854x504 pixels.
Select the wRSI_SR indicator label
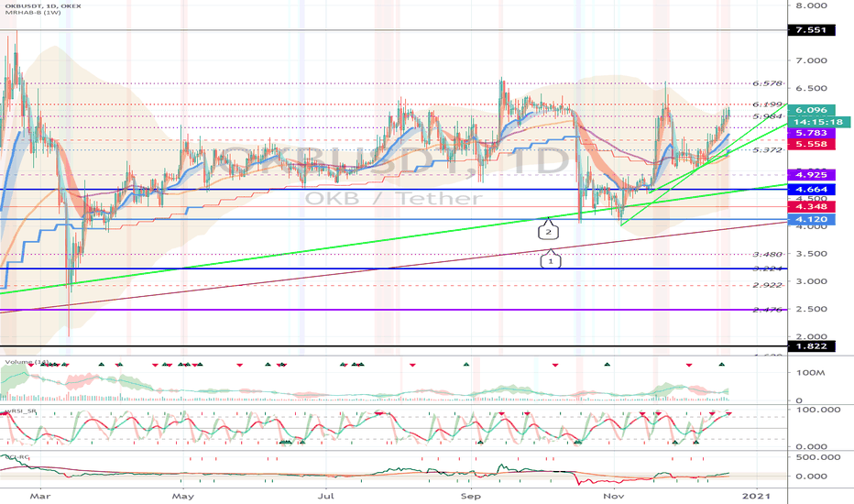pyautogui.click(x=21, y=411)
